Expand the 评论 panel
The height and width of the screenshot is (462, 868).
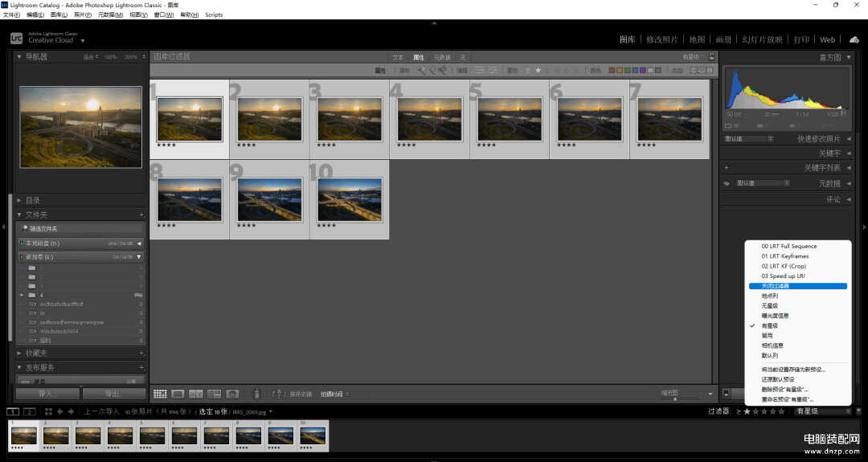849,199
